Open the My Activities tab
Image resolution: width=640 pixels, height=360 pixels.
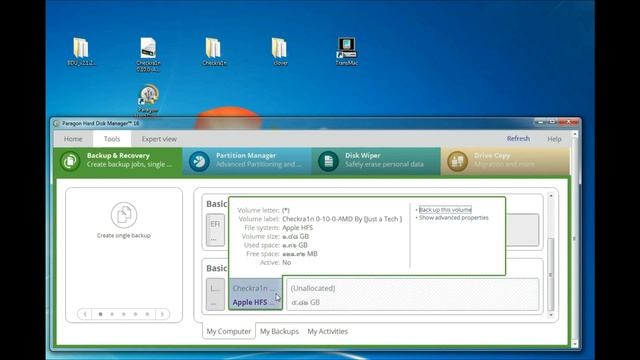click(x=327, y=331)
